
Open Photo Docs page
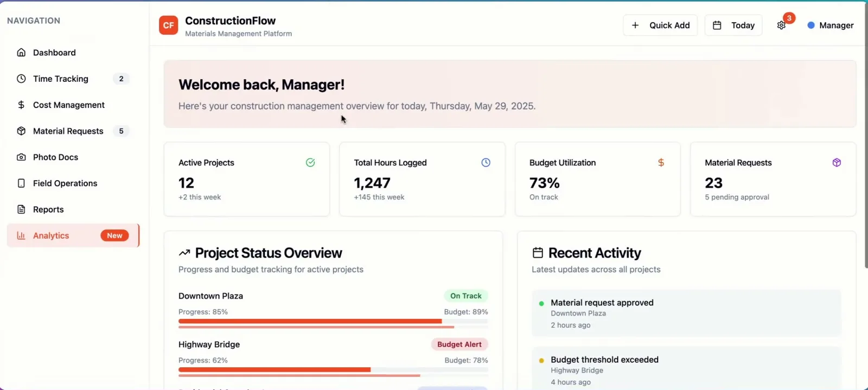pyautogui.click(x=73, y=157)
